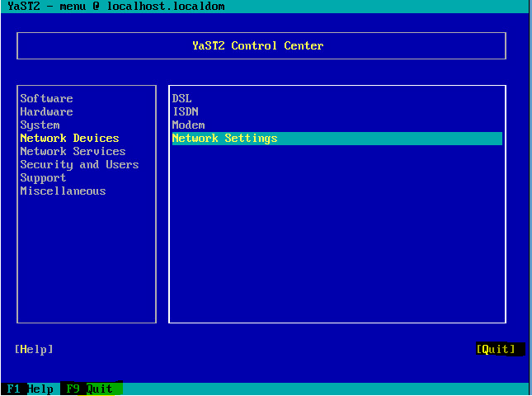Select Network Devices in the category list
Viewport: 532px width, 396px height.
click(69, 139)
